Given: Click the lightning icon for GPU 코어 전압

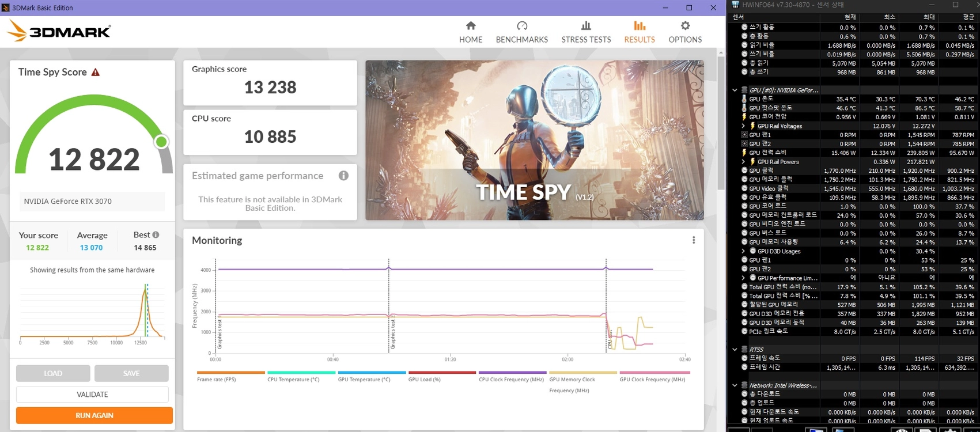Looking at the screenshot, I should (x=744, y=117).
